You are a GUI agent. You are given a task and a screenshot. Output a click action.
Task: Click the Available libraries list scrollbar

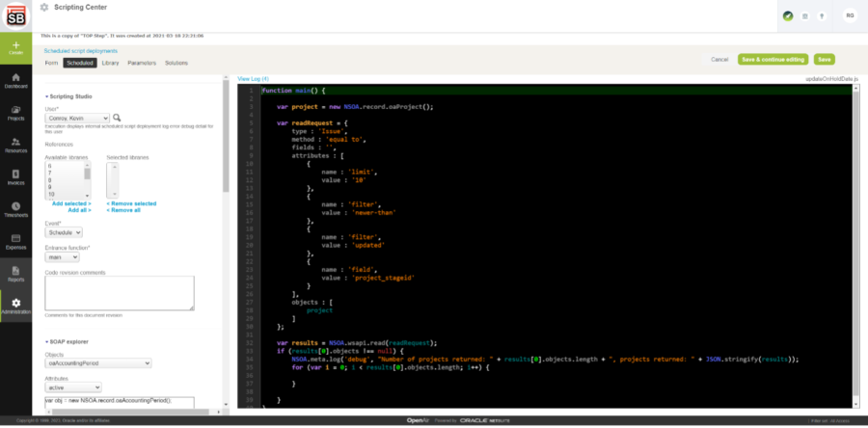coord(87,180)
